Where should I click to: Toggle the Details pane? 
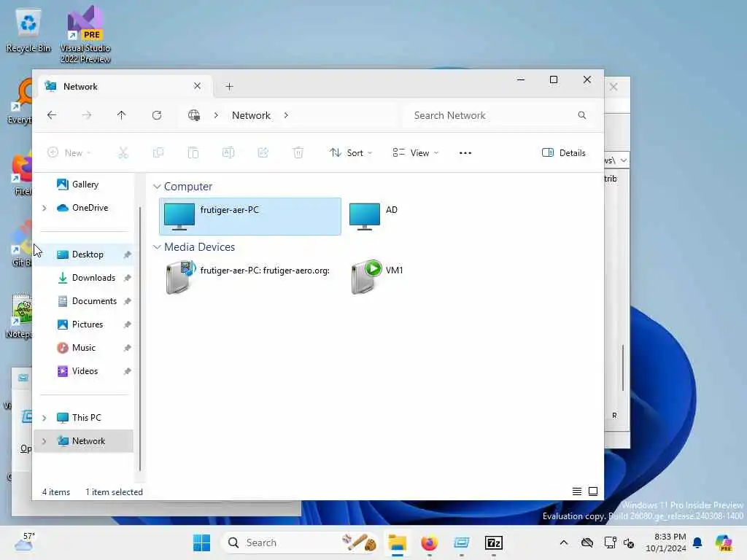coord(564,153)
